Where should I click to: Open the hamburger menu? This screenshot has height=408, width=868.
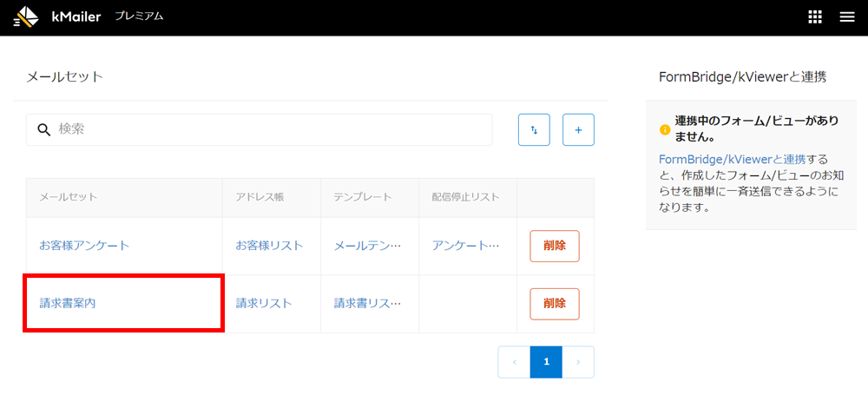[x=846, y=16]
